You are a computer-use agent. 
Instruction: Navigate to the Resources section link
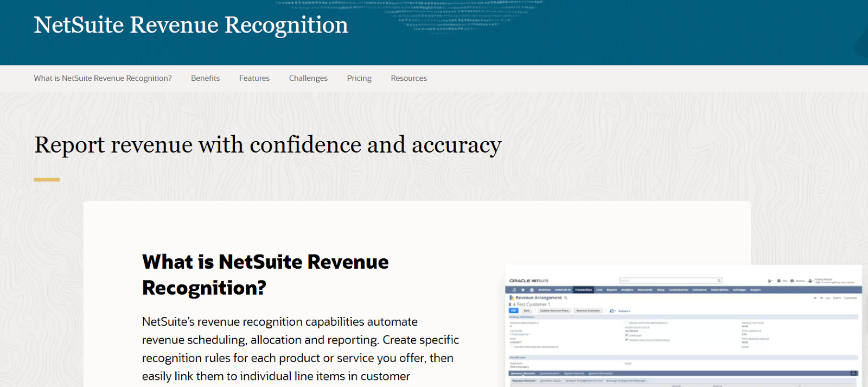coord(409,78)
